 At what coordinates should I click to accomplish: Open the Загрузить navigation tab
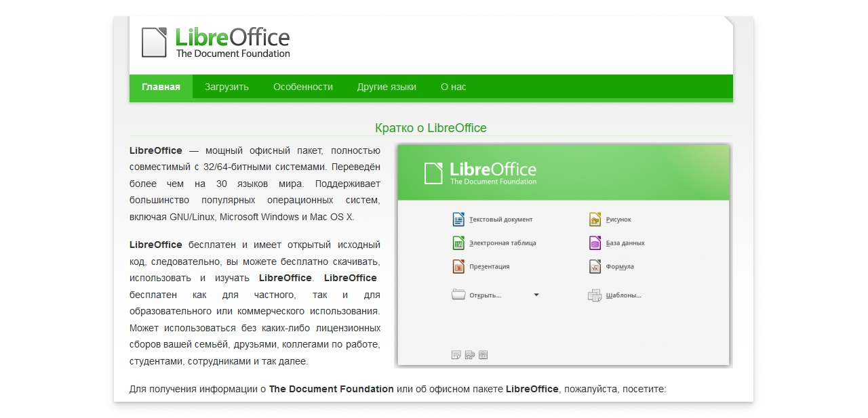[226, 87]
